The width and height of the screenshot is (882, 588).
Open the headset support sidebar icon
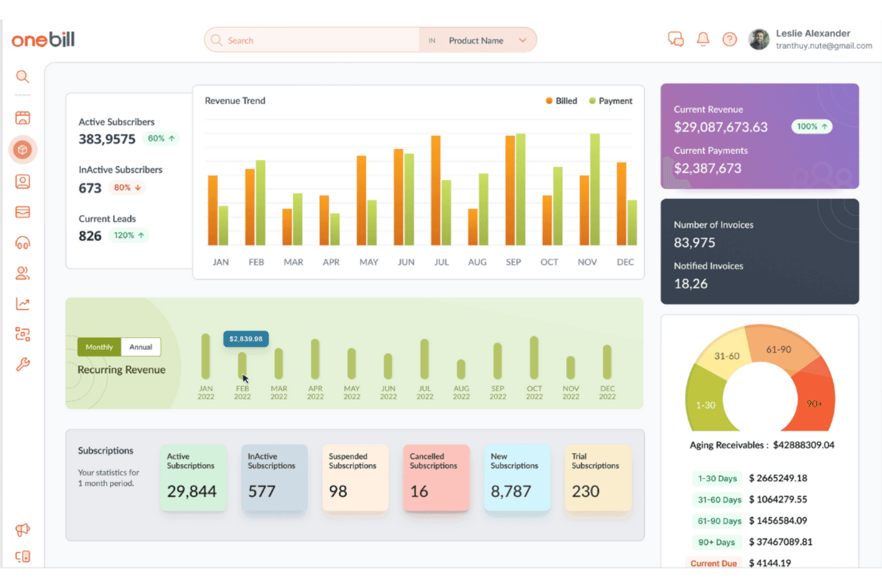(x=23, y=243)
